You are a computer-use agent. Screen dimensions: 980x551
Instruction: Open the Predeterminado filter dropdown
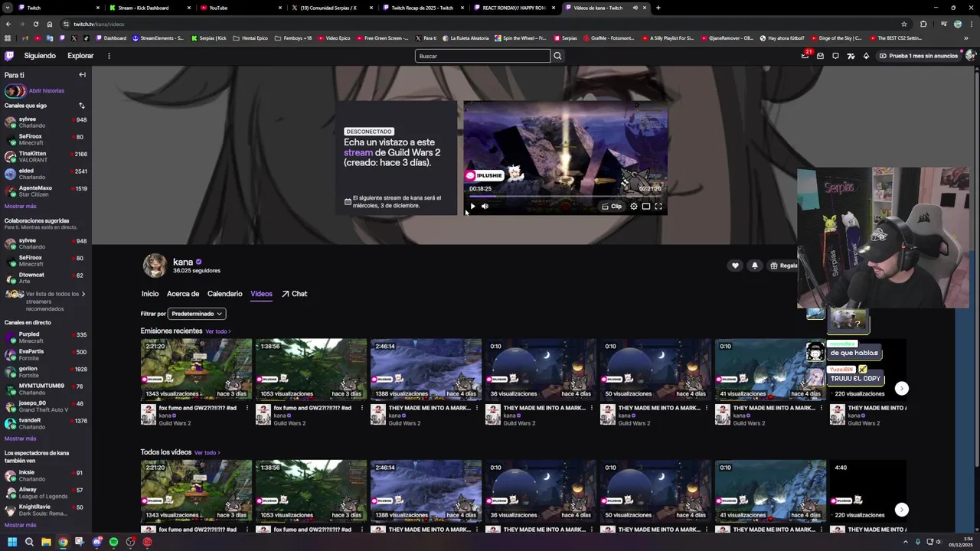click(x=196, y=314)
